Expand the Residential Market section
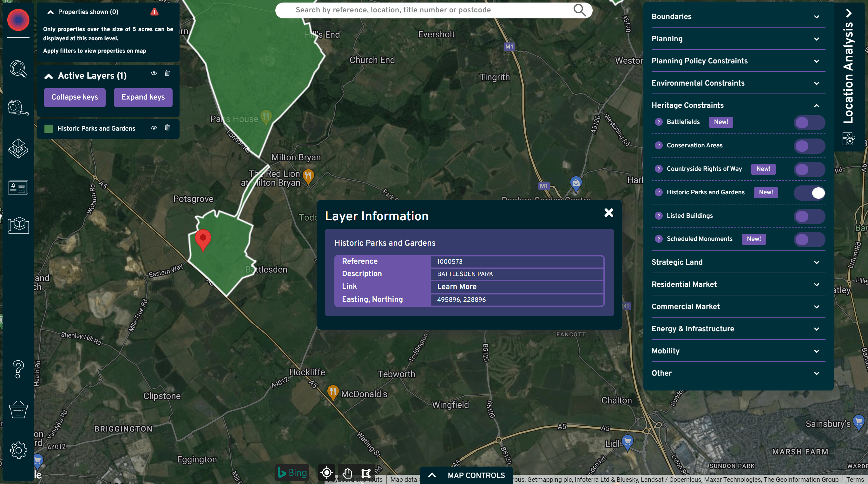 tap(738, 284)
